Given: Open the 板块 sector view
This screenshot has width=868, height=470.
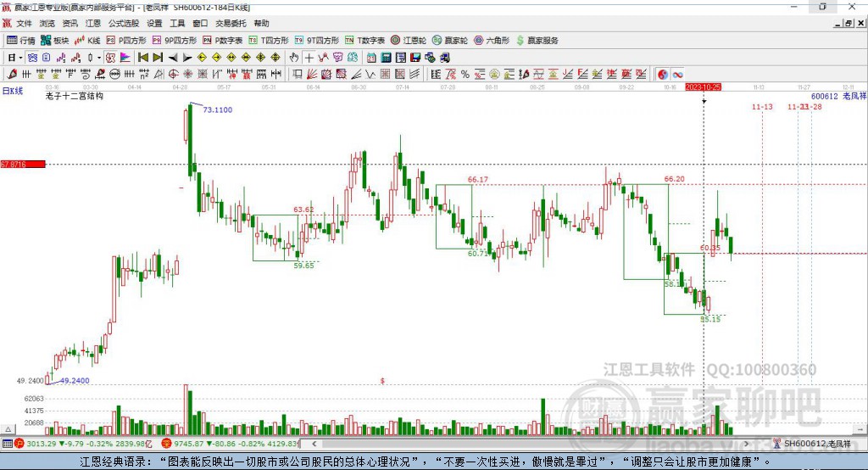Looking at the screenshot, I should 54,41.
